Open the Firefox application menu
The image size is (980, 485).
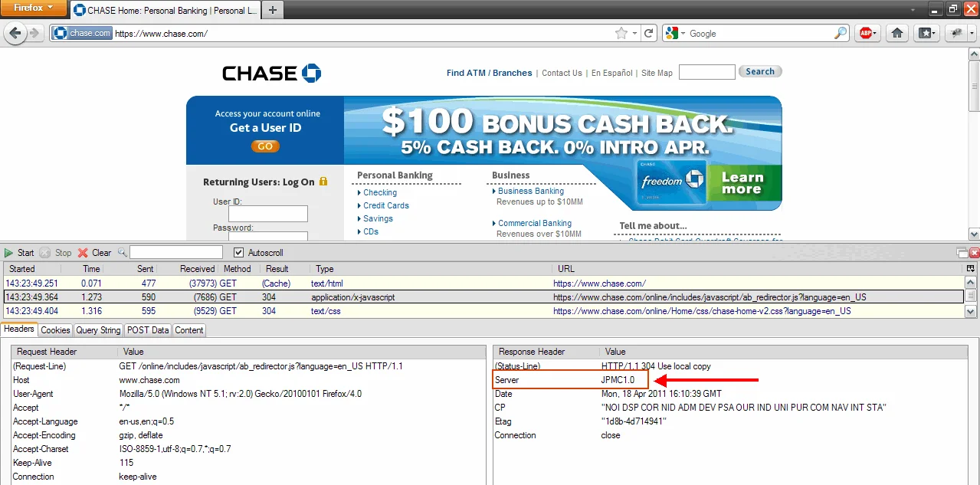tap(34, 8)
